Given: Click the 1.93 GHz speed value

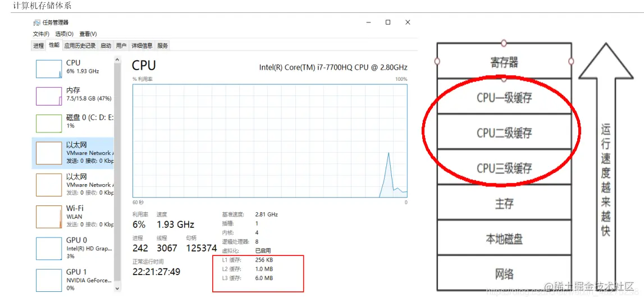Looking at the screenshot, I should 175,225.
